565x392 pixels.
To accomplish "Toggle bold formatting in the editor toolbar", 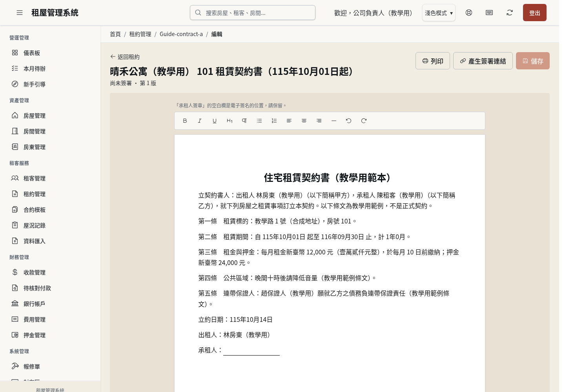I will tap(185, 121).
